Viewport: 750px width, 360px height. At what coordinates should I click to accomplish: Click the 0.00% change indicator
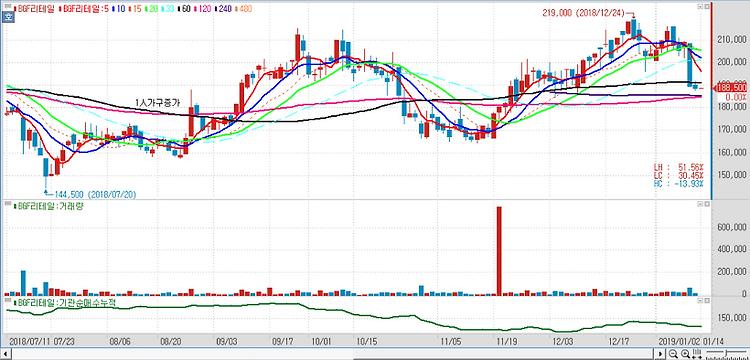coord(737,97)
